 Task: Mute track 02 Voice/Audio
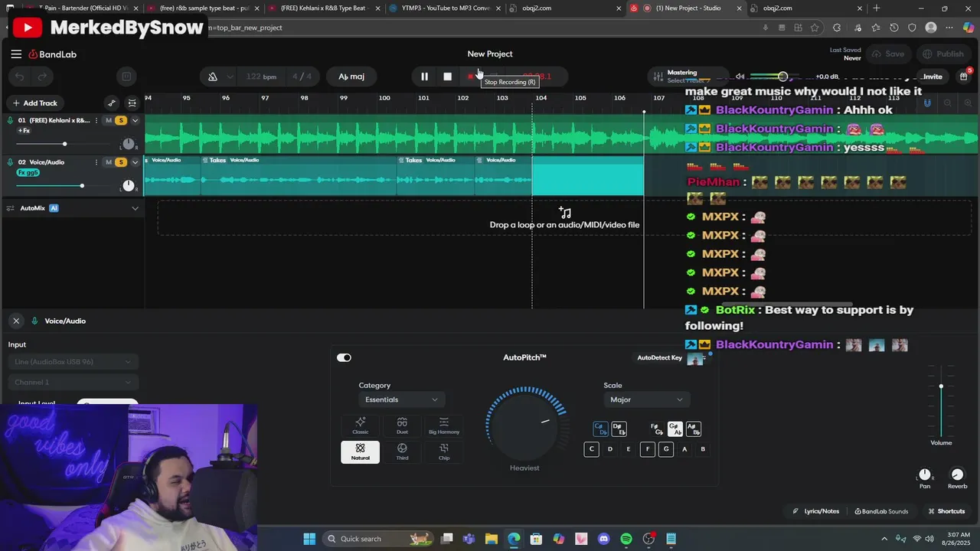point(109,162)
